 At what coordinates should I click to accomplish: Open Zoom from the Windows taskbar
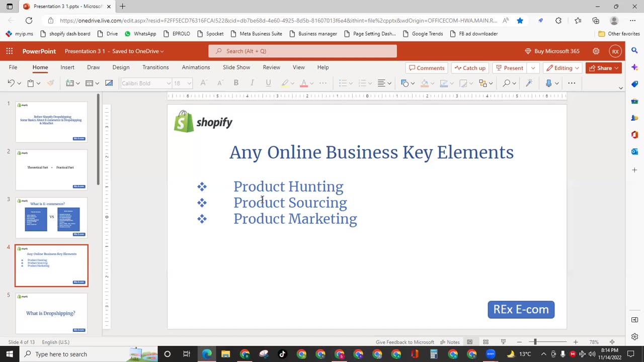[491, 354]
